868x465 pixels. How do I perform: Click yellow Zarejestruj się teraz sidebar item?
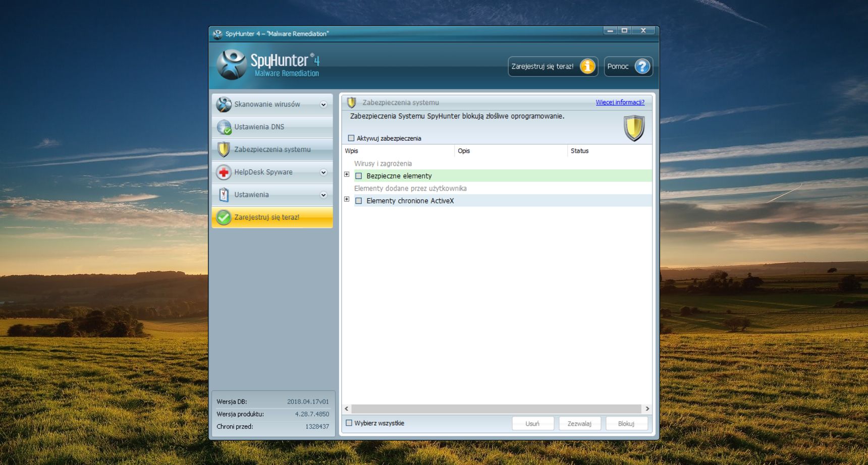pyautogui.click(x=273, y=217)
